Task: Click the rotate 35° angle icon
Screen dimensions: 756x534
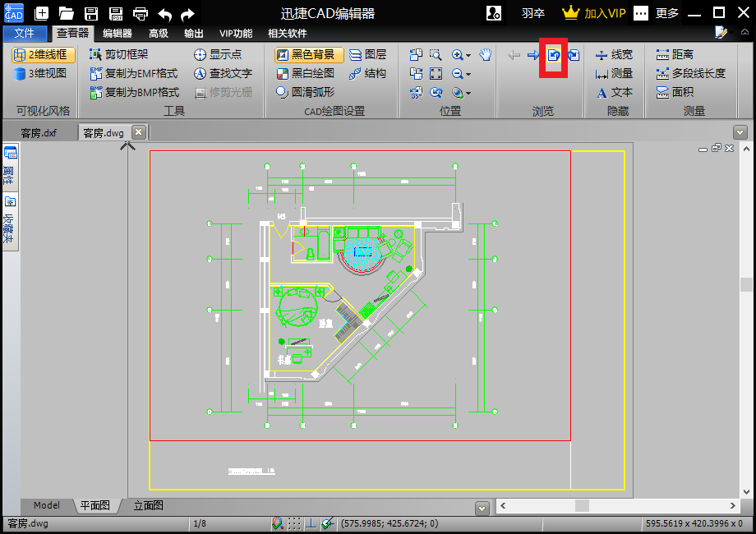Action: (x=416, y=93)
